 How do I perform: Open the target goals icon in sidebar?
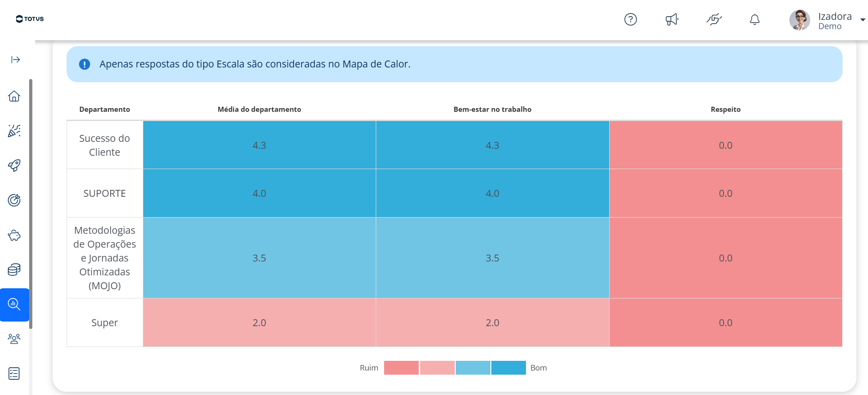(14, 200)
